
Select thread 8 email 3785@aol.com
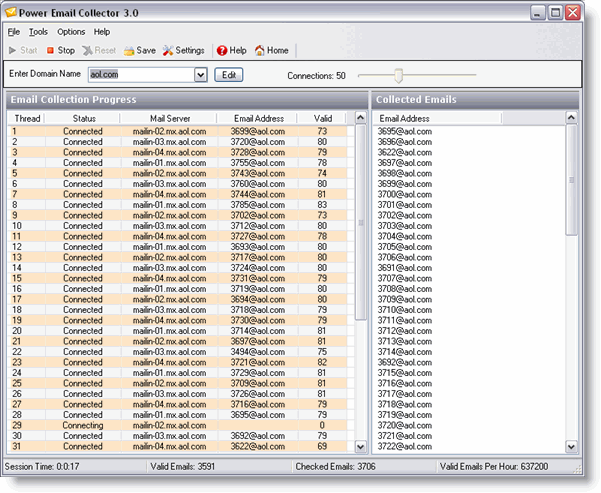click(x=258, y=205)
